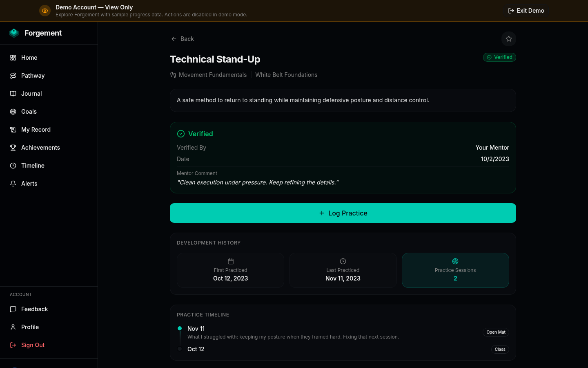Click the target icon above Practice Sessions
The image size is (588, 368).
pyautogui.click(x=455, y=261)
